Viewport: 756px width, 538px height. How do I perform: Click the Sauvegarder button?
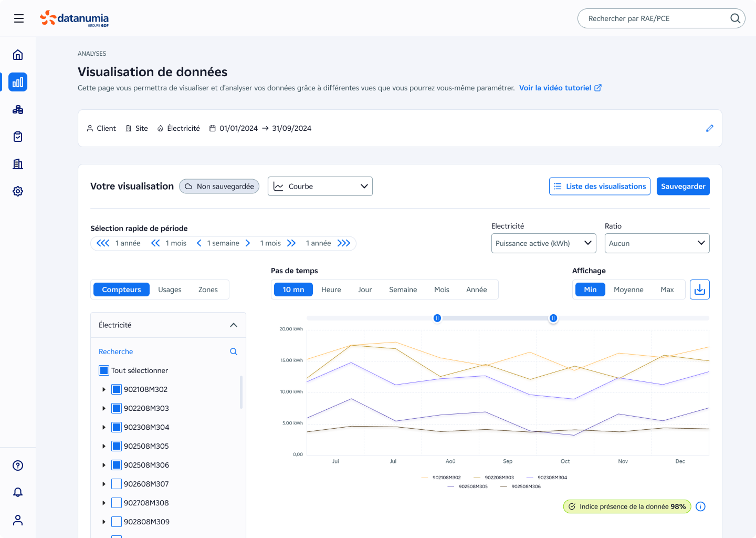682,187
